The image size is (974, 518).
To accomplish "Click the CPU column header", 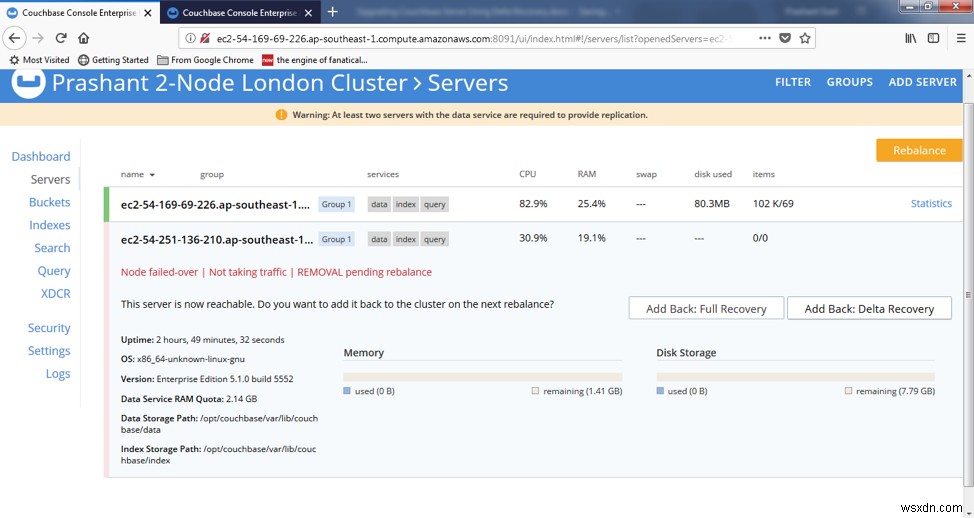I will point(527,174).
